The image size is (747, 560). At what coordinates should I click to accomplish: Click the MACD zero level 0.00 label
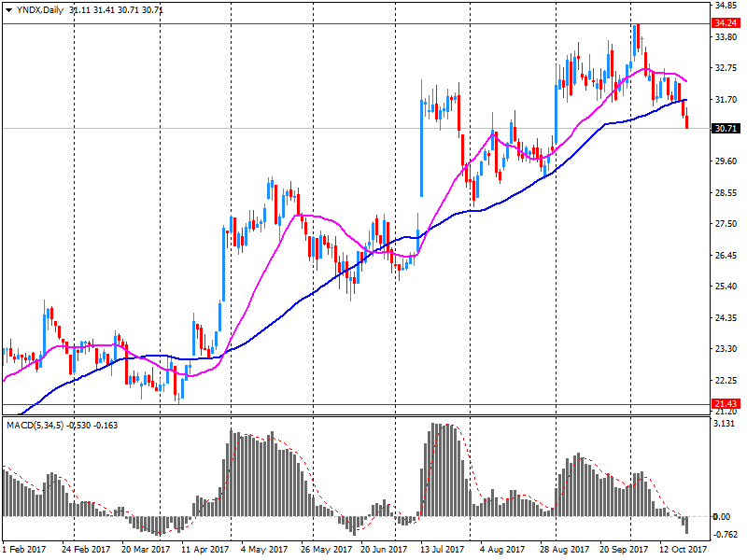[x=721, y=517]
